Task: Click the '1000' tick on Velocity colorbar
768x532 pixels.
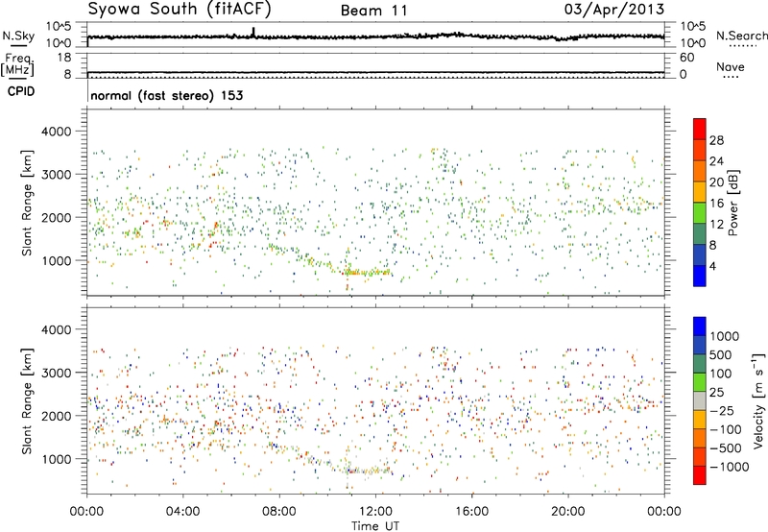Action: click(725, 336)
